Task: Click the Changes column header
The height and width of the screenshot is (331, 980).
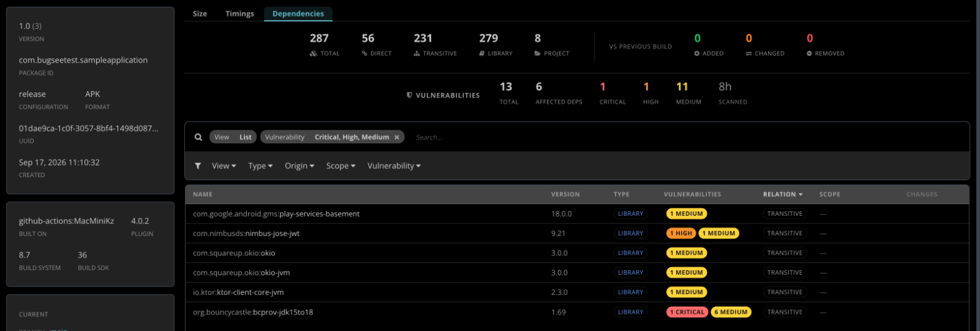Action: click(x=922, y=195)
